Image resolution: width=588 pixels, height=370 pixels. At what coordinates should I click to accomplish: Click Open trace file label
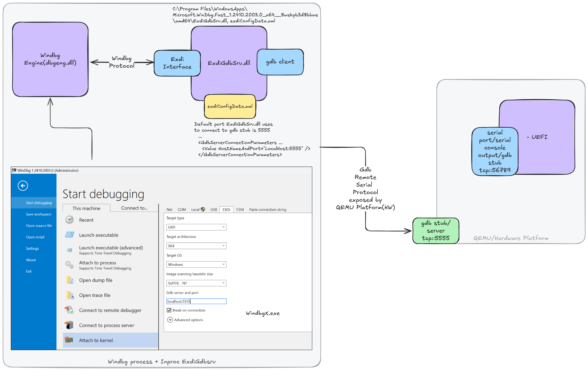click(95, 295)
